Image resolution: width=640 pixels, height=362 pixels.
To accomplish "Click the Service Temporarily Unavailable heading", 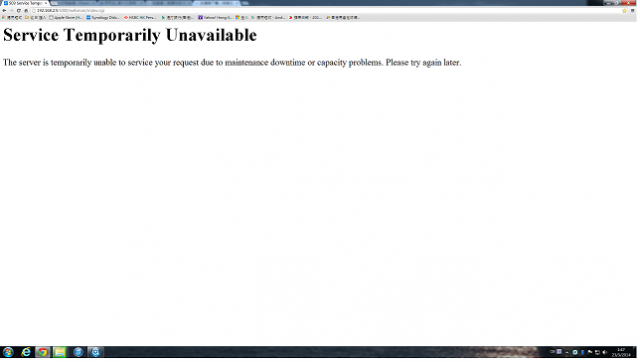I will [130, 35].
